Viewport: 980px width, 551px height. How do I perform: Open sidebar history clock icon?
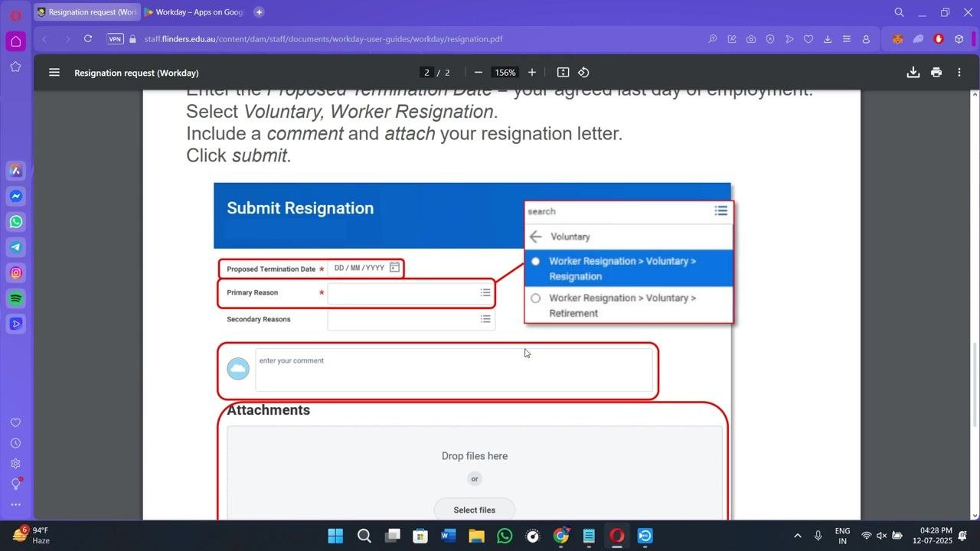(15, 443)
